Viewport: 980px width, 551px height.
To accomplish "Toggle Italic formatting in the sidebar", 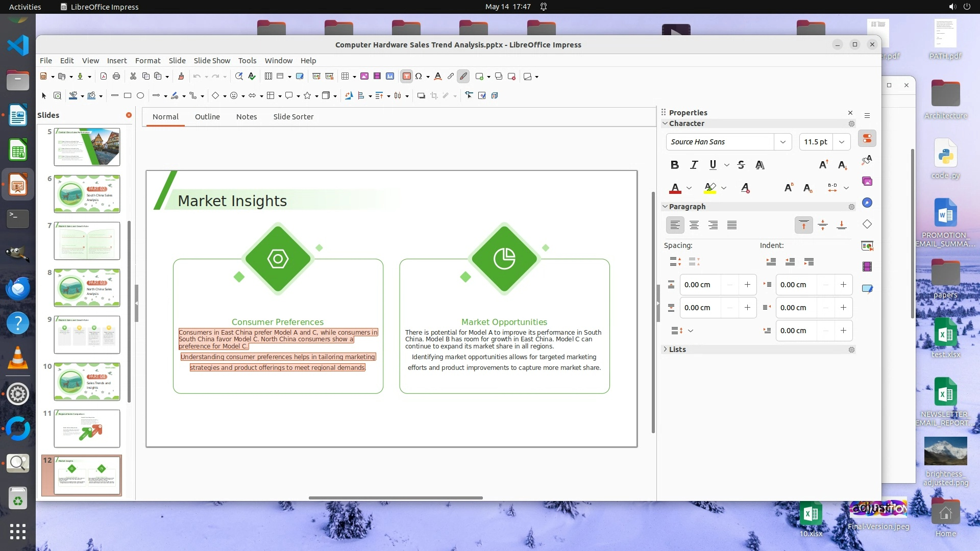I will pos(694,165).
